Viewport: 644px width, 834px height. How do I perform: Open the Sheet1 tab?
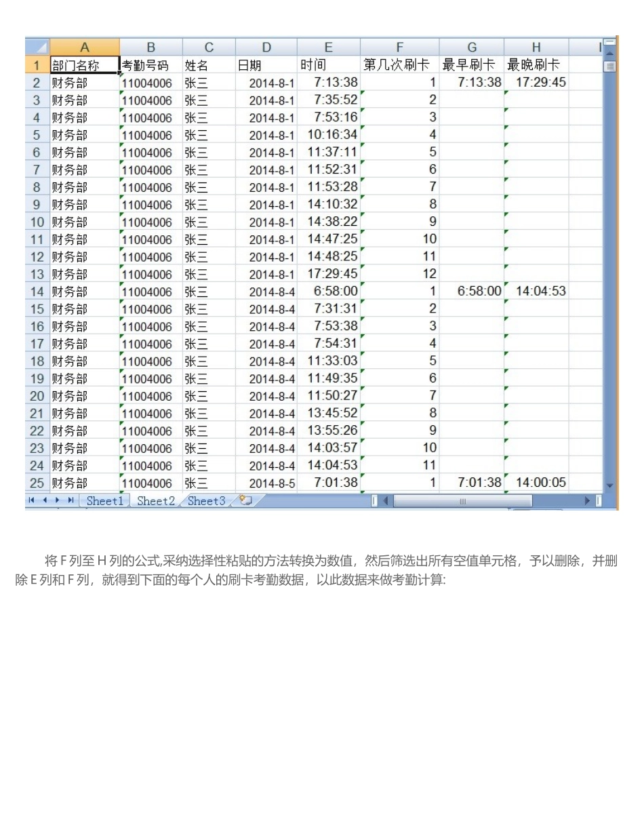[x=105, y=501]
